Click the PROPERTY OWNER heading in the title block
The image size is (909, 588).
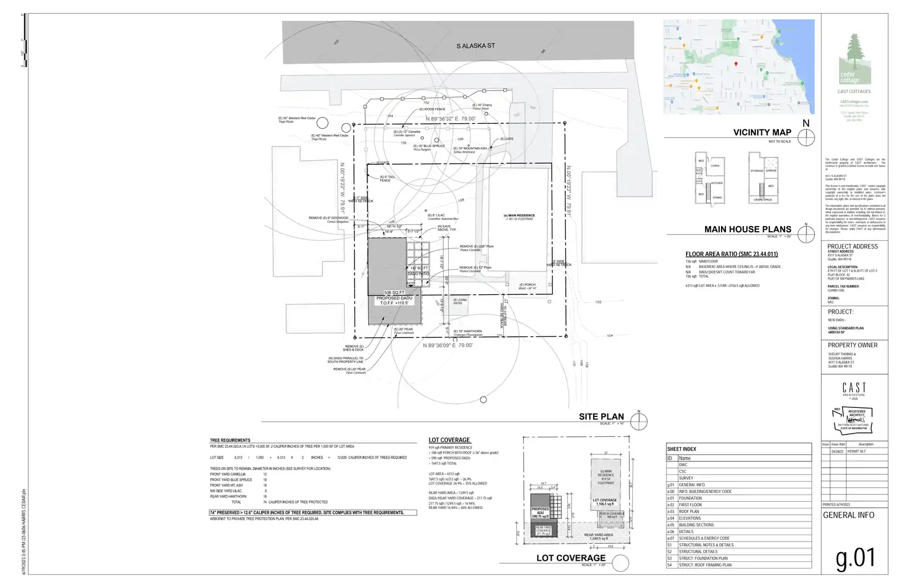[852, 345]
